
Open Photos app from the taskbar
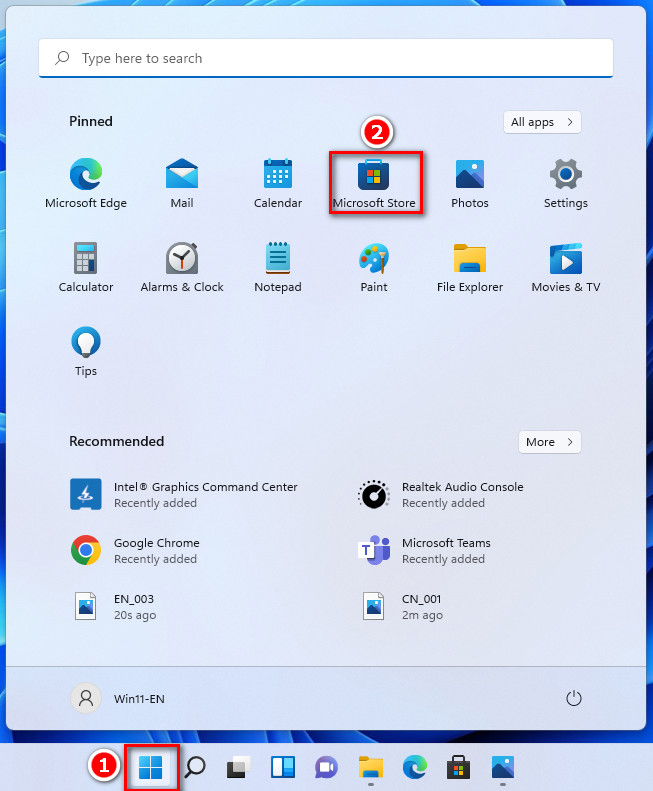click(503, 767)
